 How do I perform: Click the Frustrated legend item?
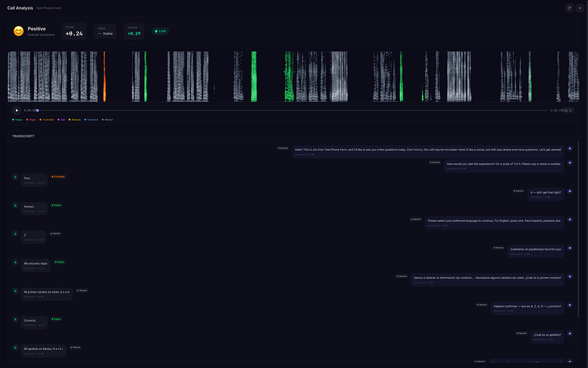click(x=47, y=120)
